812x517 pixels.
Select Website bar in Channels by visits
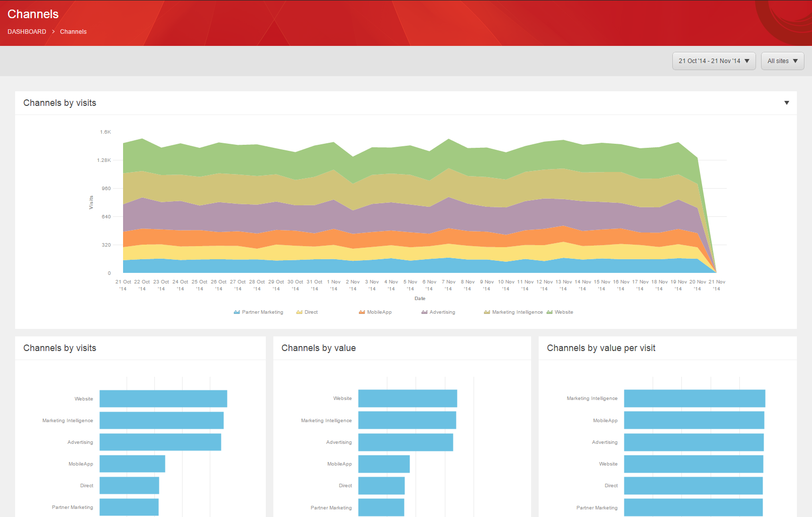(163, 398)
